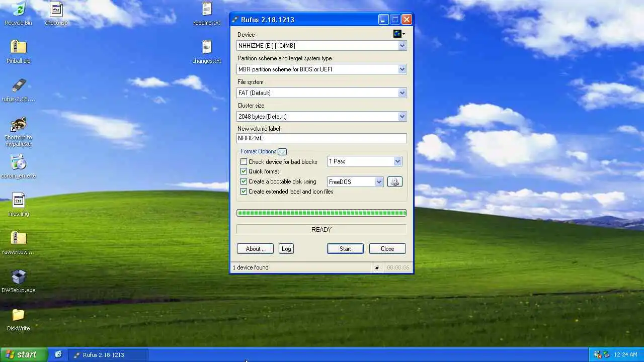Click the select ISO image disc icon
This screenshot has height=362, width=644.
[394, 182]
